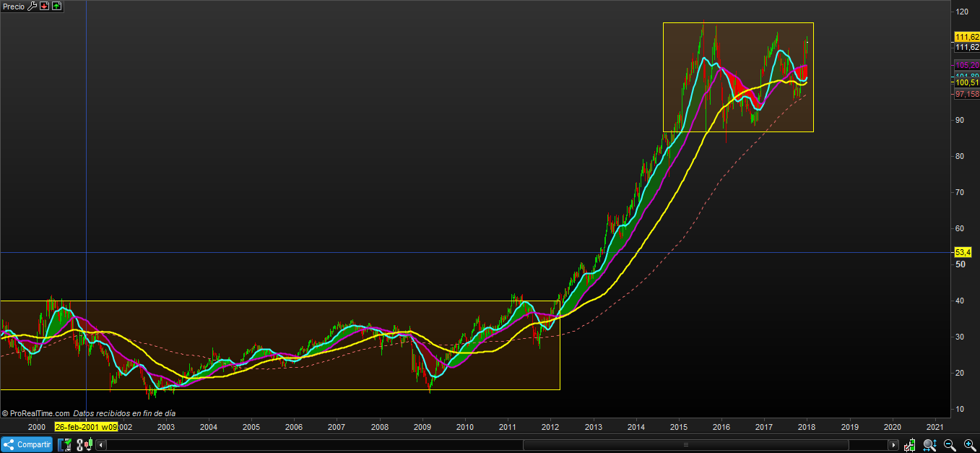Click the 53,4 cursor price label
This screenshot has width=980, height=453.
click(x=963, y=252)
